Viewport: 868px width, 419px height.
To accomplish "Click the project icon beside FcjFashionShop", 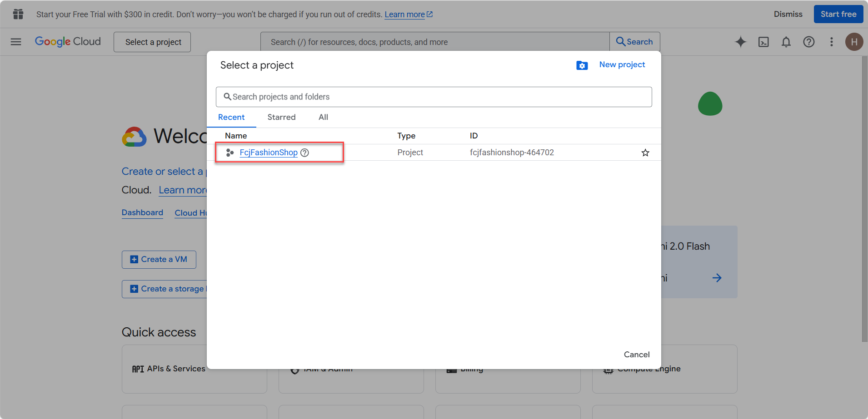I will 230,153.
